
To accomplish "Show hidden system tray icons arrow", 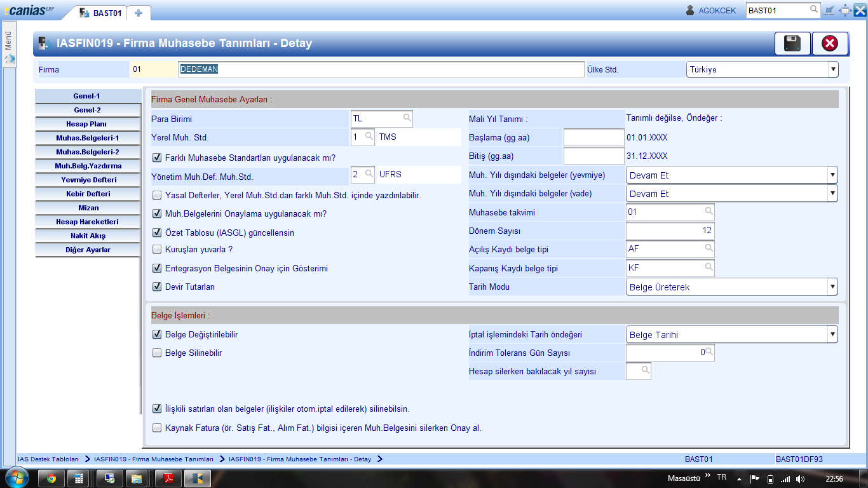I will (739, 478).
